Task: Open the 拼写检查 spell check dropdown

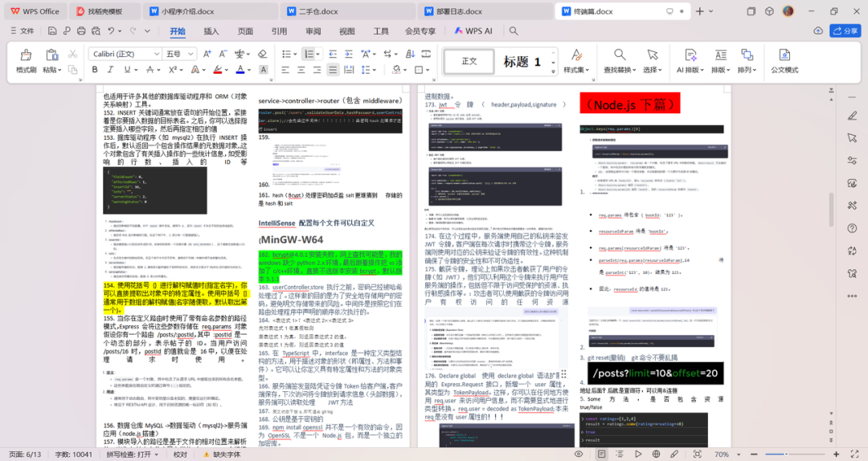Action: tap(133, 455)
